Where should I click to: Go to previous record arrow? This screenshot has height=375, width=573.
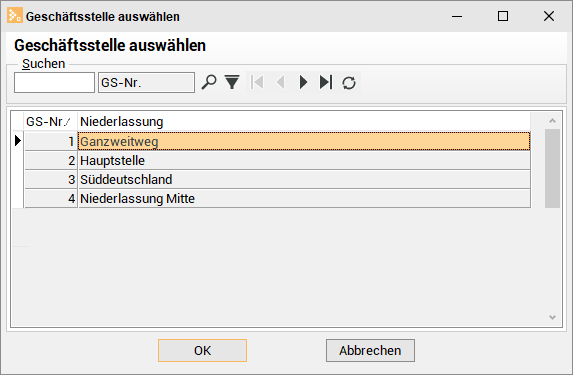pos(280,82)
